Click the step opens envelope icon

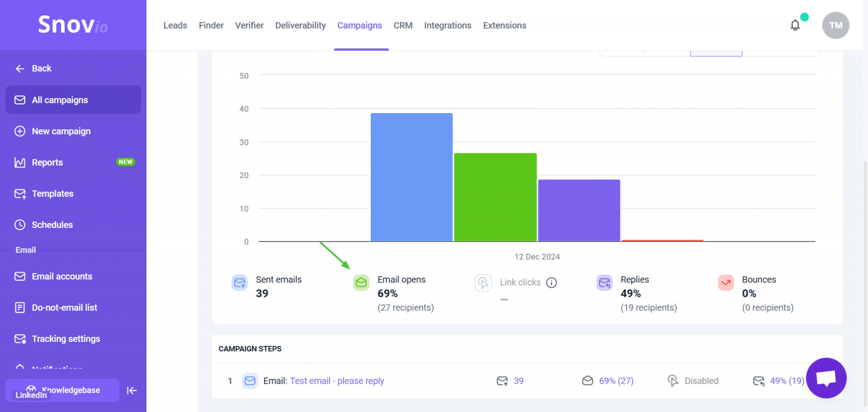point(588,381)
